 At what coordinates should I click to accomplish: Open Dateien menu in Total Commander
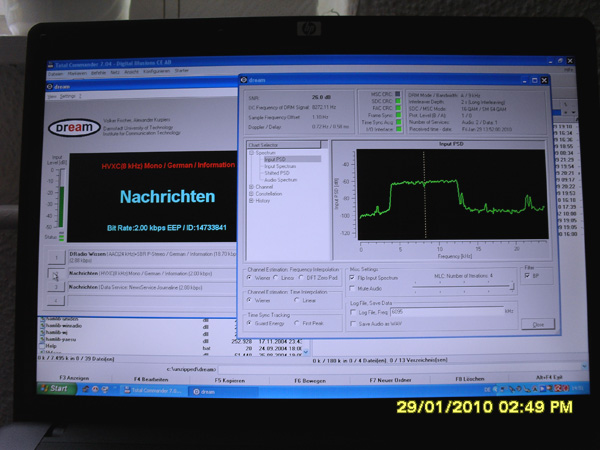55,73
